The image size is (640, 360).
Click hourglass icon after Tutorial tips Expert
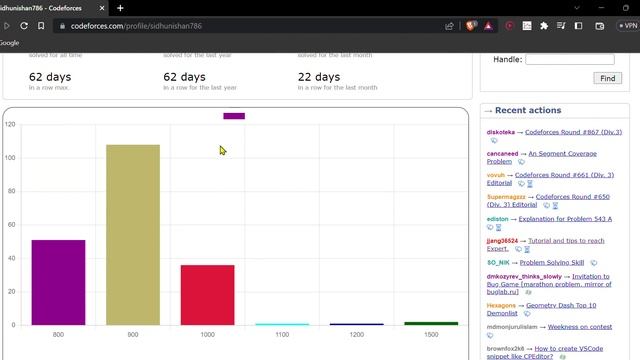tap(527, 249)
